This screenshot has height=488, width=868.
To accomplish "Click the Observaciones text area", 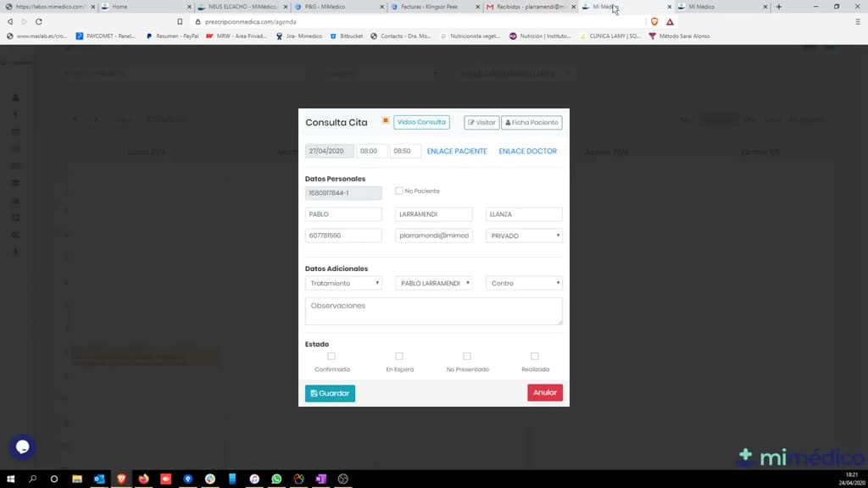I will click(x=433, y=311).
